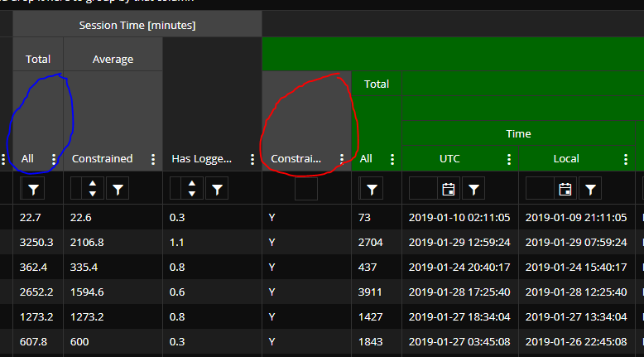Image resolution: width=644 pixels, height=357 pixels.
Task: Sort by the UTC column header
Action: click(x=449, y=159)
